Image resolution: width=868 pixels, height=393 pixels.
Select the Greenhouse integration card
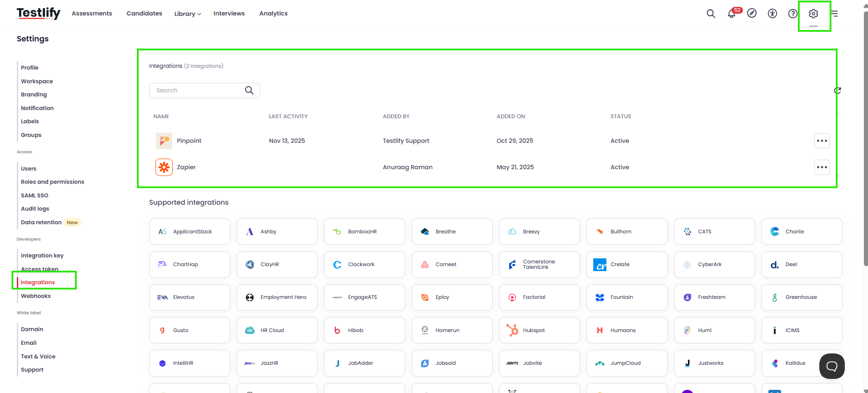(x=802, y=297)
